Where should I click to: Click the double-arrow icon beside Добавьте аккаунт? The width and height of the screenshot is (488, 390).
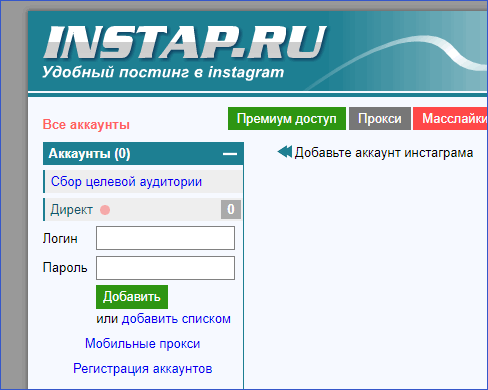pyautogui.click(x=285, y=152)
